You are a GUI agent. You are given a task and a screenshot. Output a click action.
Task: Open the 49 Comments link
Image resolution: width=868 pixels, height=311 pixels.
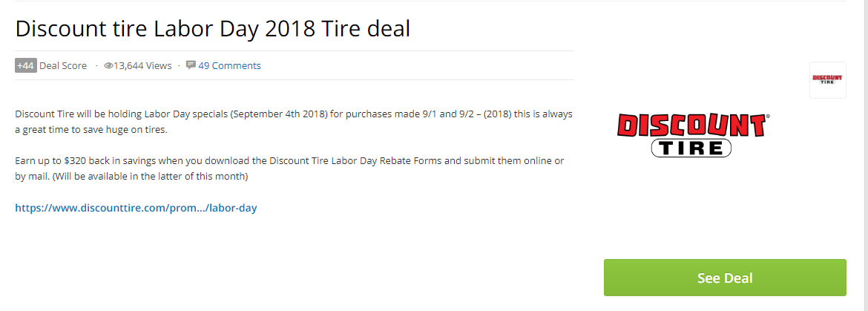229,65
